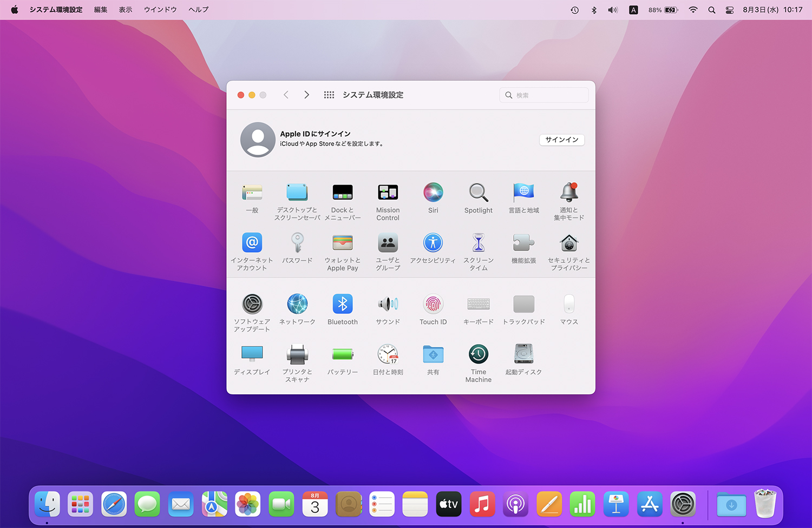Click the Bluetooth menu bar icon
Viewport: 812px width, 528px height.
594,10
